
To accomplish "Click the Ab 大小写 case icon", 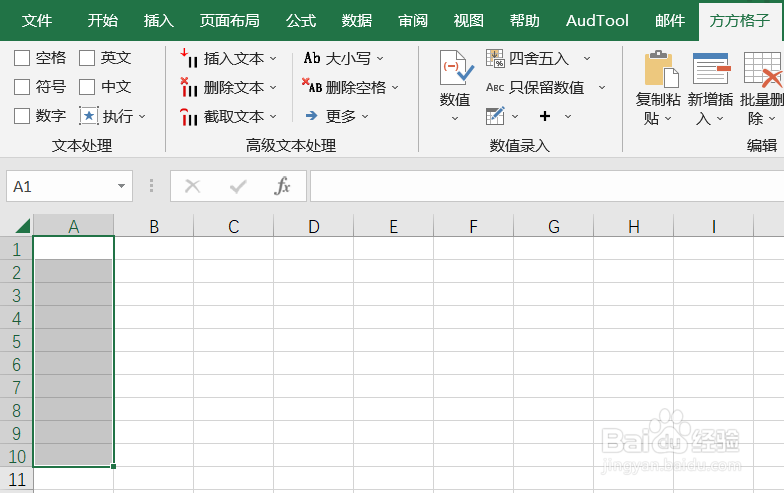I will point(312,58).
